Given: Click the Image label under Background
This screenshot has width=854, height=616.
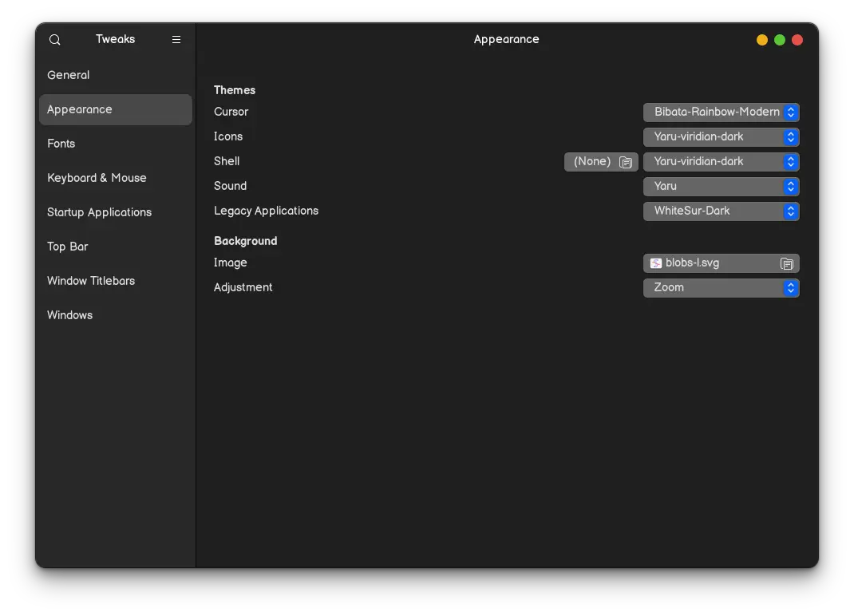Looking at the screenshot, I should (x=231, y=263).
